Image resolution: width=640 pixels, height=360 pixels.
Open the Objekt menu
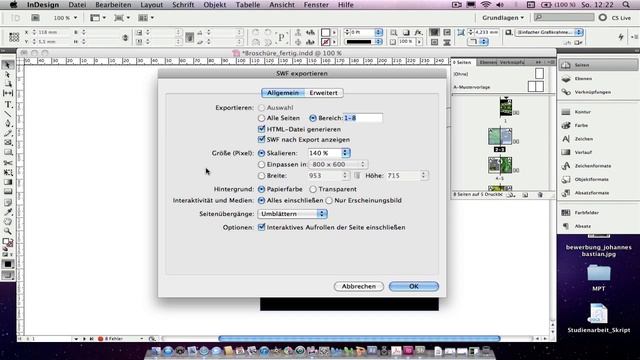(215, 5)
